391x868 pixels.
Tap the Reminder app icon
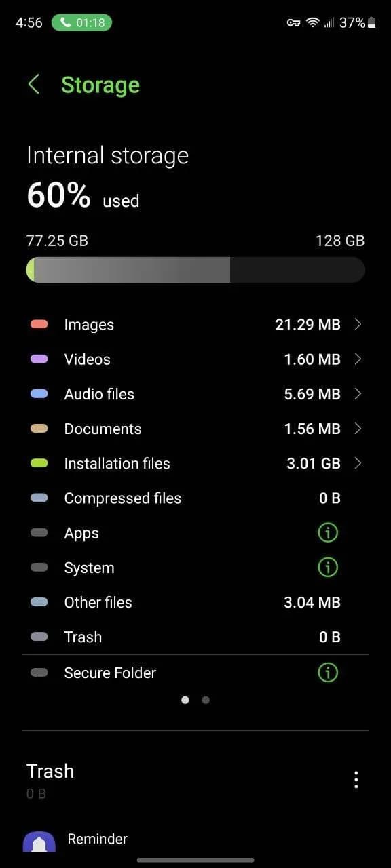[39, 842]
